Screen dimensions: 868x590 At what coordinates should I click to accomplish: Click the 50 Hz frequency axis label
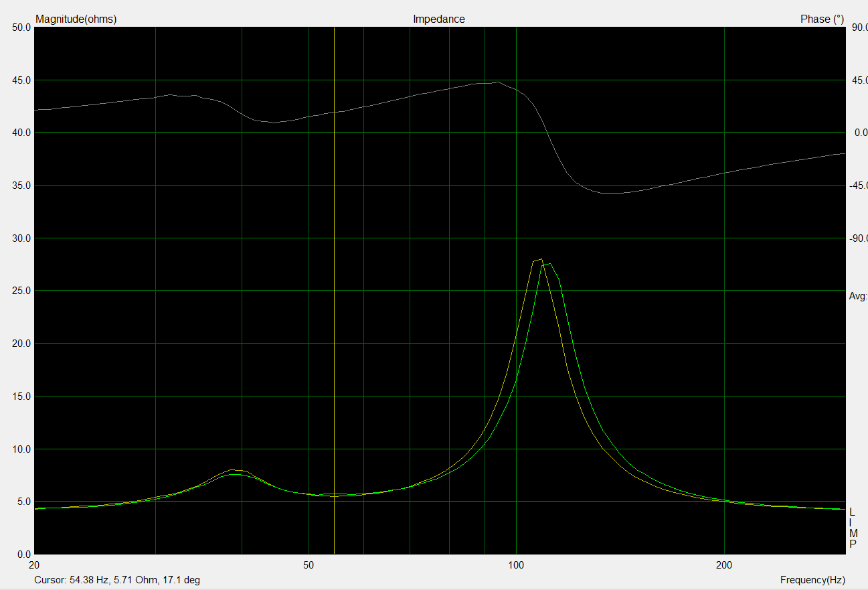pyautogui.click(x=309, y=565)
